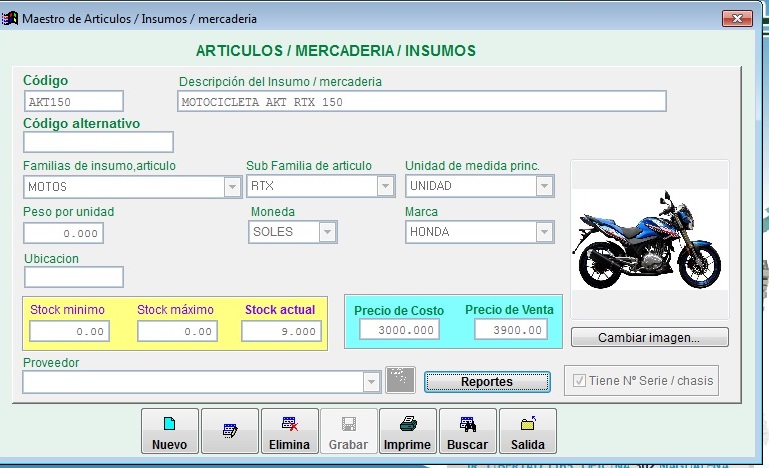The width and height of the screenshot is (769, 468).
Task: Click the Imprime printer button
Action: point(408,432)
